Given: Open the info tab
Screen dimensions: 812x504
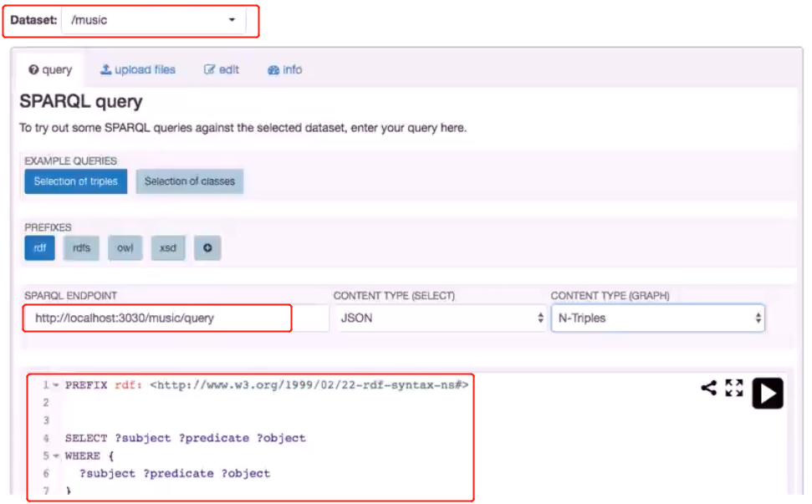Looking at the screenshot, I should [x=285, y=70].
